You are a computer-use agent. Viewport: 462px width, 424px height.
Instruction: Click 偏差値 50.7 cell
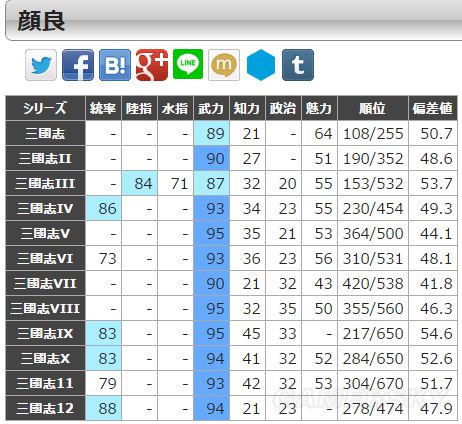click(433, 133)
